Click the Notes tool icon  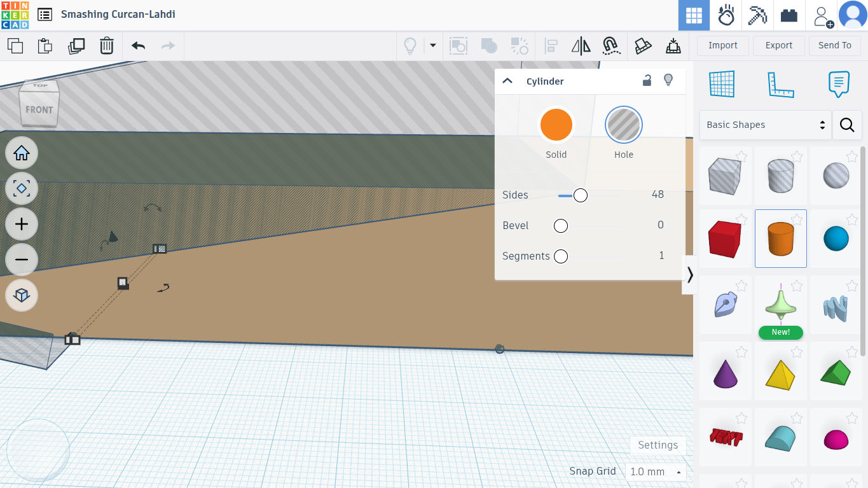click(x=839, y=84)
